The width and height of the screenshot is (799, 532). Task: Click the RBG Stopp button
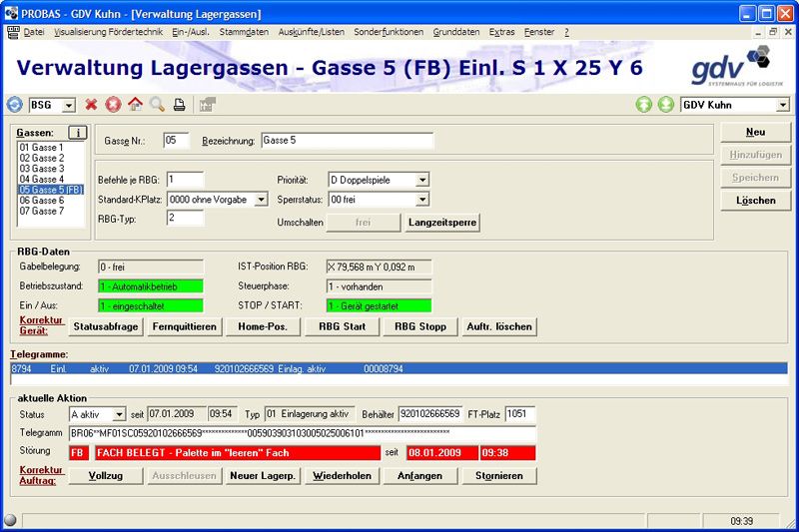[420, 326]
